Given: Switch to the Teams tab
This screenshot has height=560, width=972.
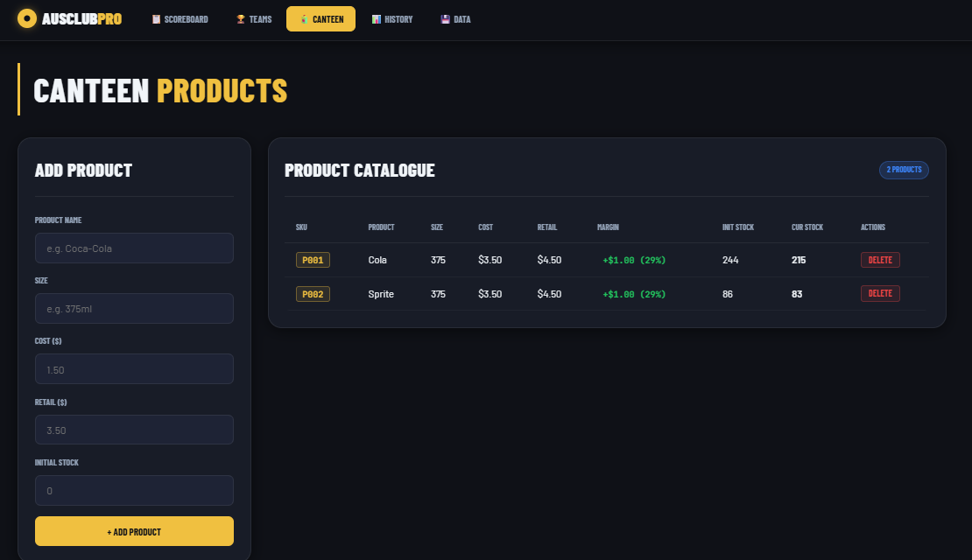Looking at the screenshot, I should 254,19.
